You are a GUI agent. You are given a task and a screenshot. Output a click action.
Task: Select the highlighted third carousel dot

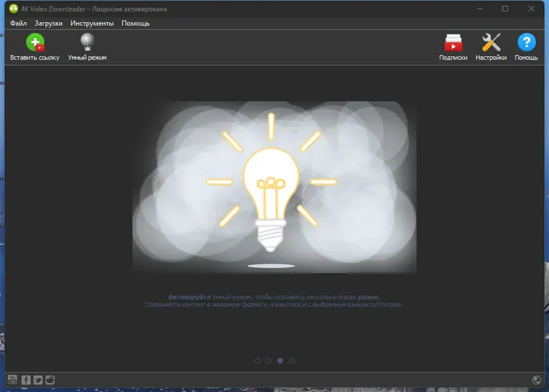pyautogui.click(x=280, y=360)
